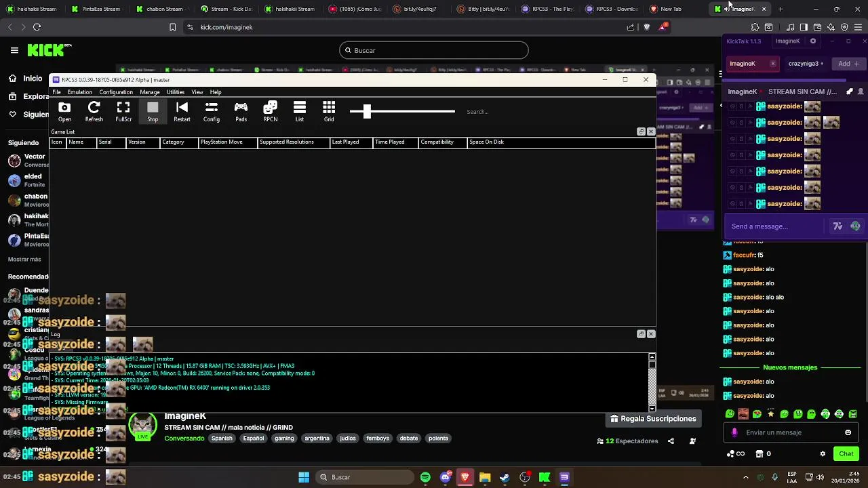Viewport: 868px width, 488px height.
Task: Sort game list by Name column
Action: 81,142
